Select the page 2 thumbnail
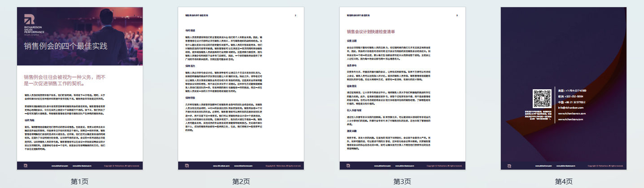The width and height of the screenshot is (644, 188). 241,88
